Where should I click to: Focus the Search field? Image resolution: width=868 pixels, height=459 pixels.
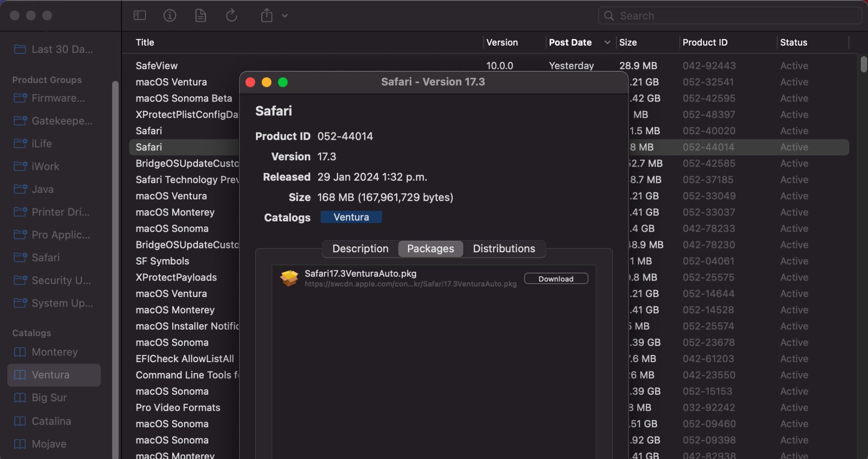pos(730,16)
